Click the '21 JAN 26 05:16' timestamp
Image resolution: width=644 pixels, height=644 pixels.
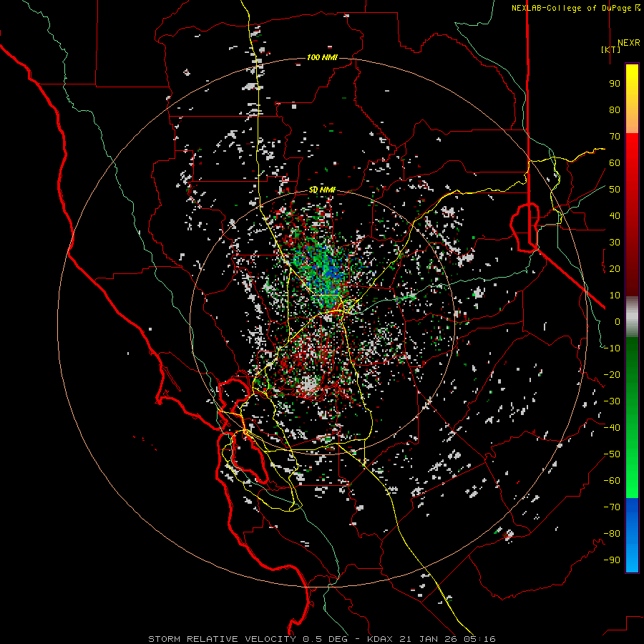pyautogui.click(x=448, y=639)
